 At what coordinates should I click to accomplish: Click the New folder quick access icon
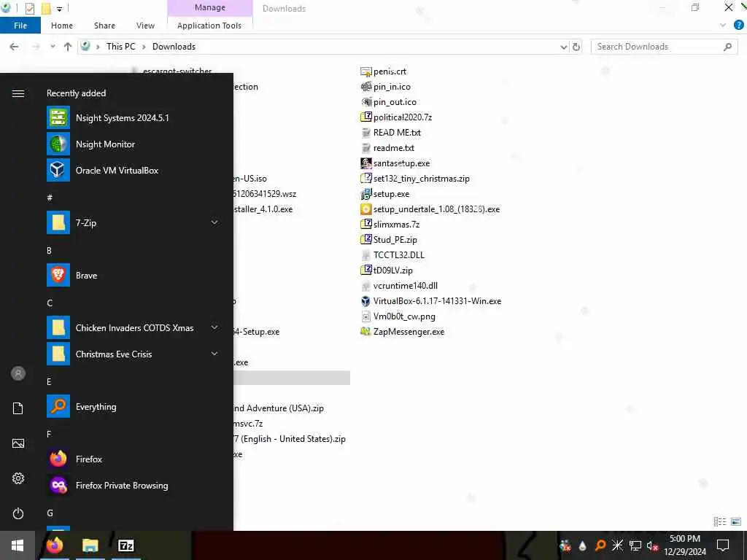point(46,9)
